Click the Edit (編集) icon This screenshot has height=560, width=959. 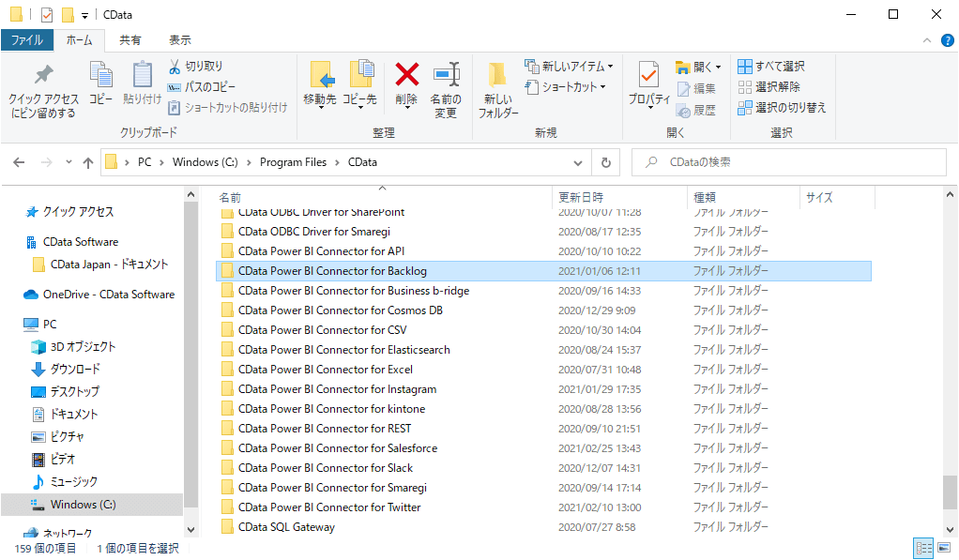683,89
